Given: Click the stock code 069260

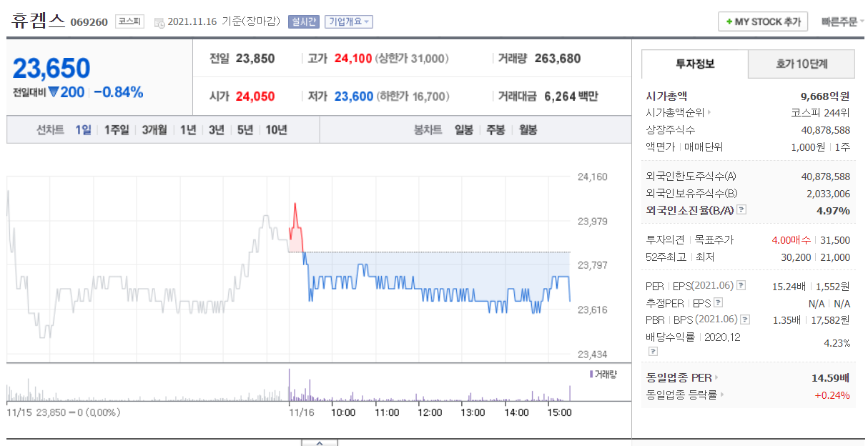Looking at the screenshot, I should coord(89,22).
